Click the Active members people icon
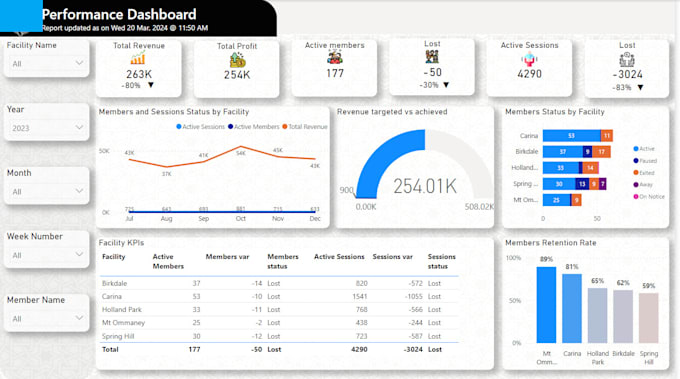Screen dimensions: 680x379 [334, 57]
